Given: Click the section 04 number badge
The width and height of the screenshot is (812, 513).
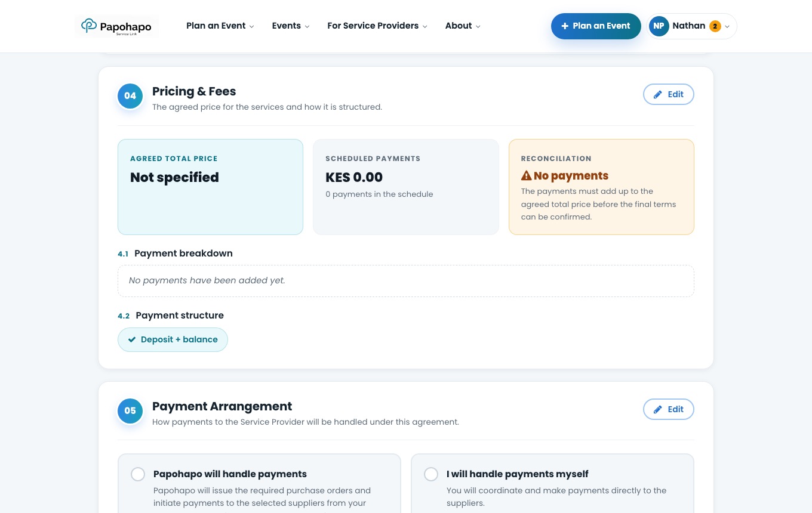Looking at the screenshot, I should pos(130,96).
